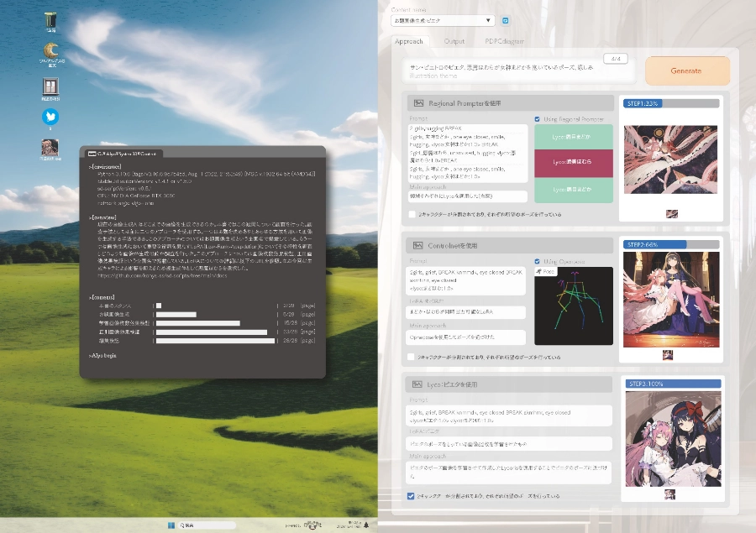This screenshot has width=756, height=533.
Task: Click the image icon in Regional Prompter header
Action: pyautogui.click(x=418, y=103)
